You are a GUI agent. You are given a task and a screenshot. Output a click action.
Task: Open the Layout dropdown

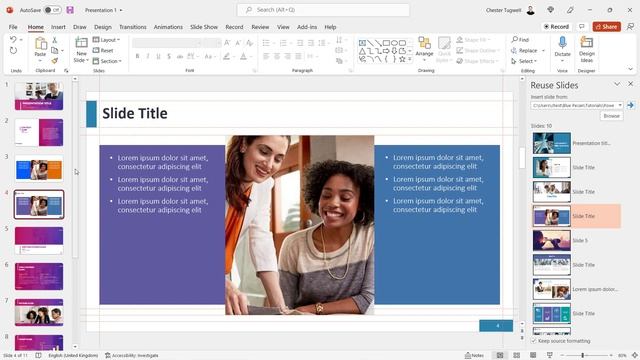click(106, 40)
